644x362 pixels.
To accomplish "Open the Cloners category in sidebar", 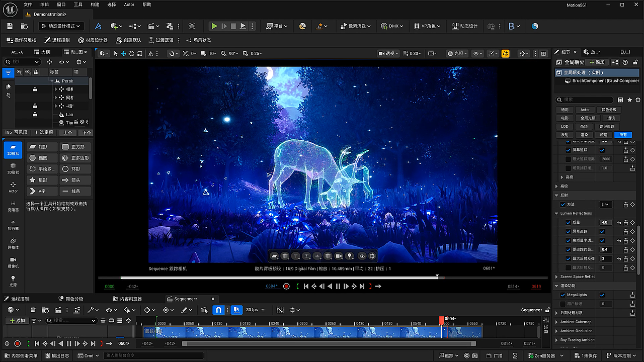I will (x=13, y=206).
